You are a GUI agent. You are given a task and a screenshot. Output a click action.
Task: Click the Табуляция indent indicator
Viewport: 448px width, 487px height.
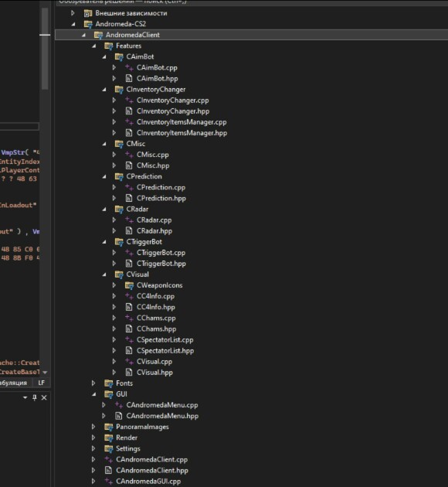13,383
